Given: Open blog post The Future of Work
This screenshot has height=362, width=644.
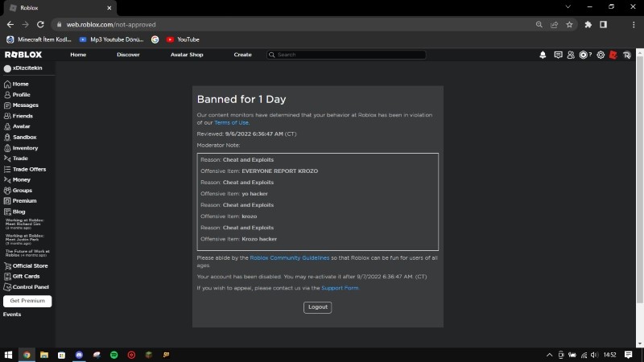Looking at the screenshot, I should tap(27, 253).
